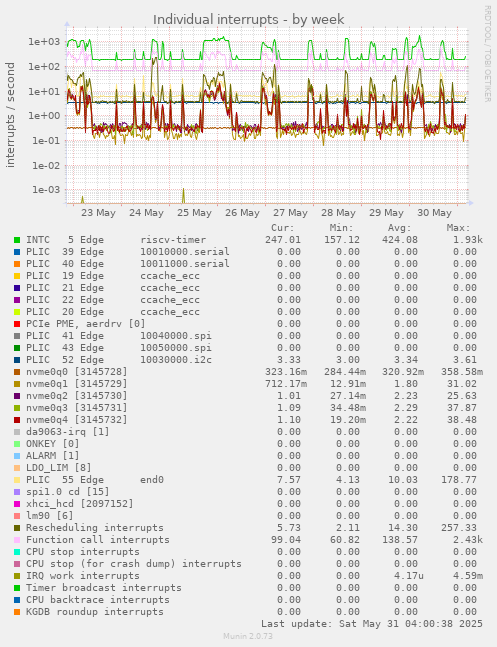This screenshot has height=647, width=497.
Task: Click the 'ALARM [1]' legend label
Action: tap(53, 456)
